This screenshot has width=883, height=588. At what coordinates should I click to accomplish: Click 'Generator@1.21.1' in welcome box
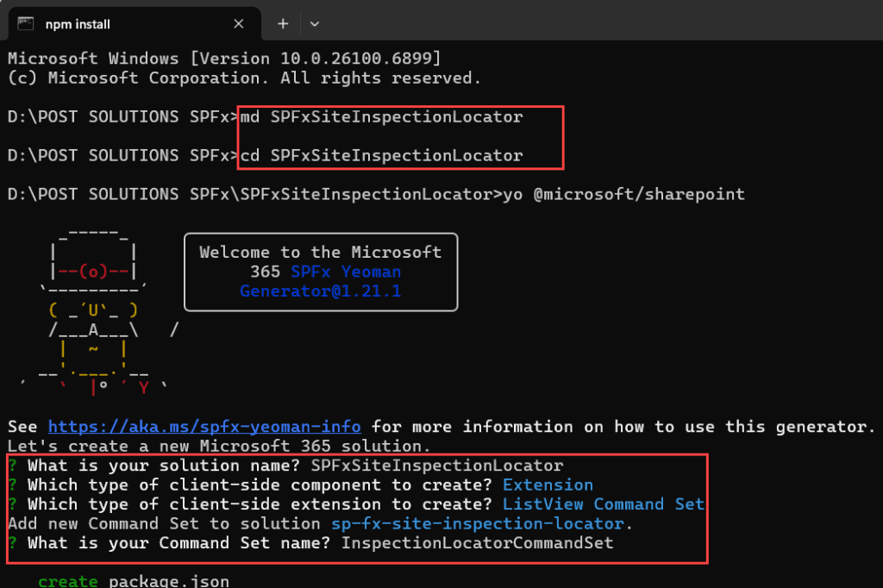[x=321, y=291]
